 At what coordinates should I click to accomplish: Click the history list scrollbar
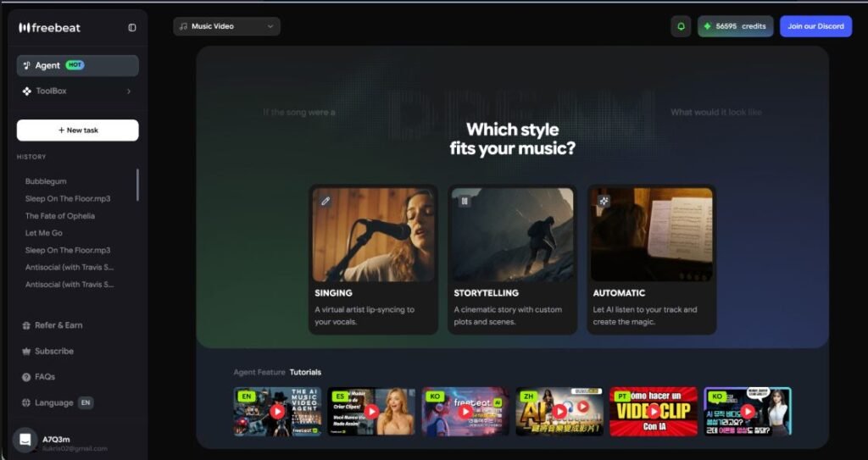137,185
